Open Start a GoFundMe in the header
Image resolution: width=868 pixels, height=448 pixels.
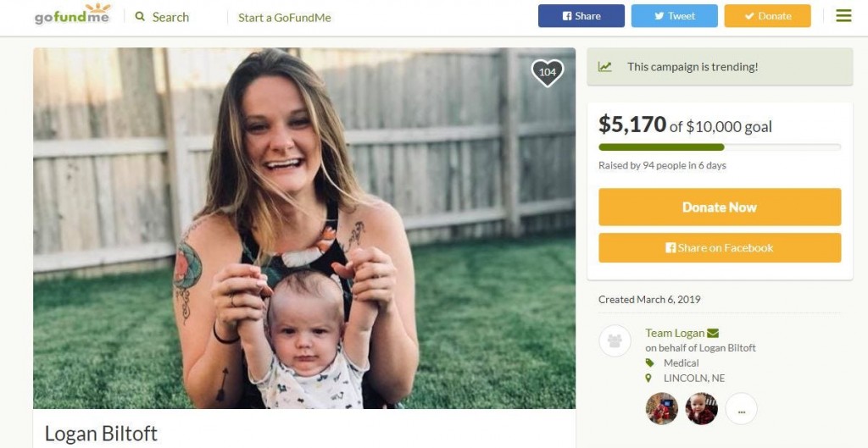click(x=285, y=17)
